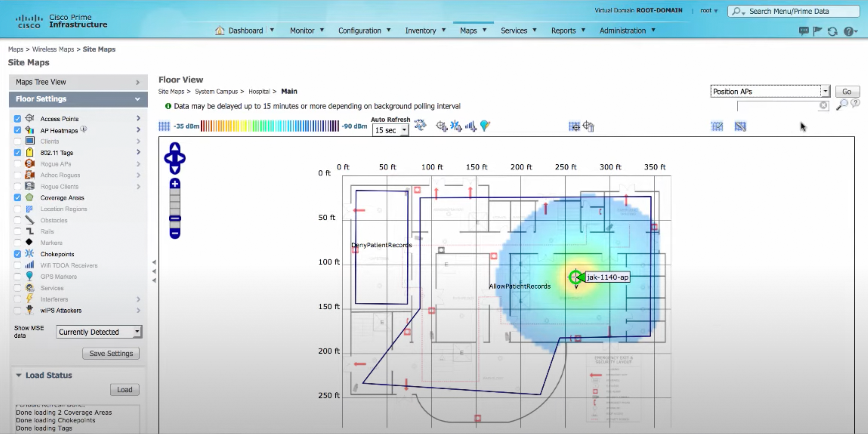868x434 pixels.
Task: Disable the Chokepoints checkbox
Action: 18,254
